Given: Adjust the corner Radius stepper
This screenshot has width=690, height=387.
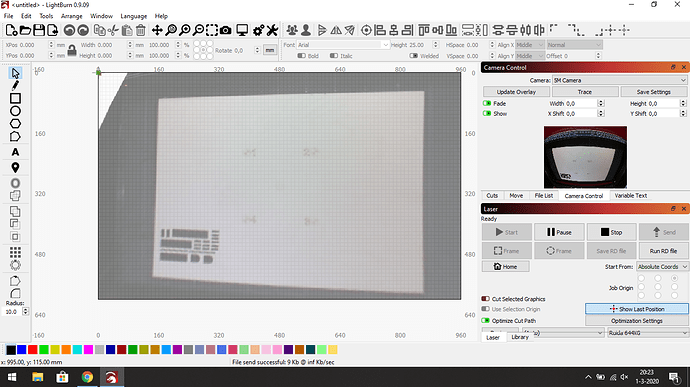Looking at the screenshot, I should 26,311.
